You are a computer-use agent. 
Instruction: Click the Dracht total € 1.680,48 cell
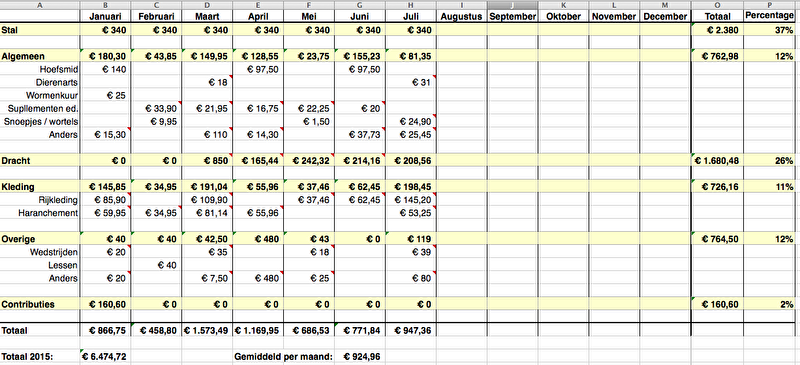pyautogui.click(x=717, y=161)
